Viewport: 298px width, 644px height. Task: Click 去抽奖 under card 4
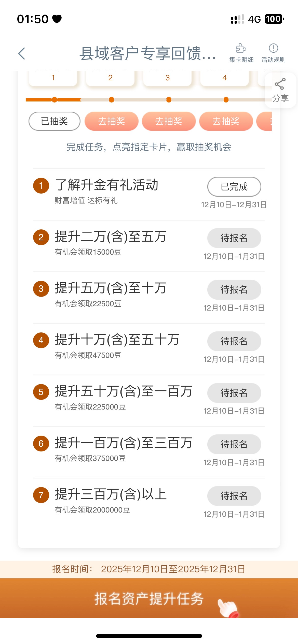click(226, 121)
